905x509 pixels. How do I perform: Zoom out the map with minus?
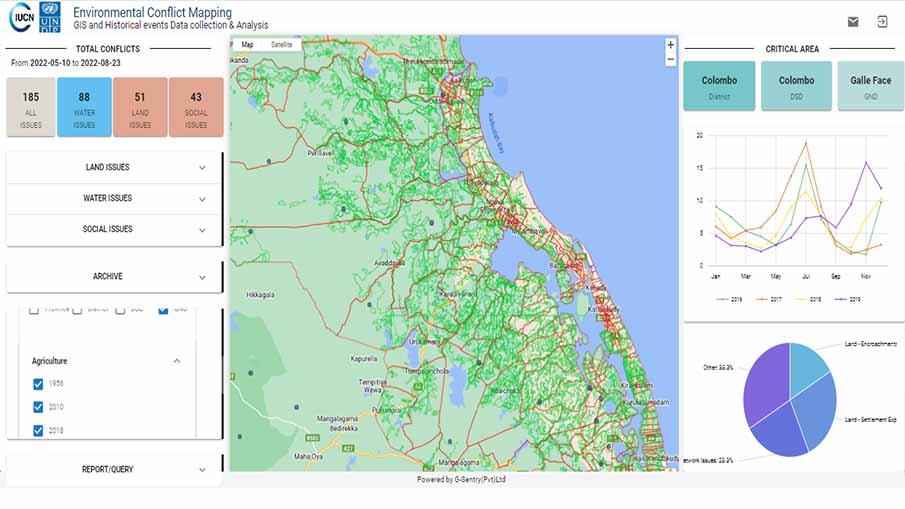(670, 59)
